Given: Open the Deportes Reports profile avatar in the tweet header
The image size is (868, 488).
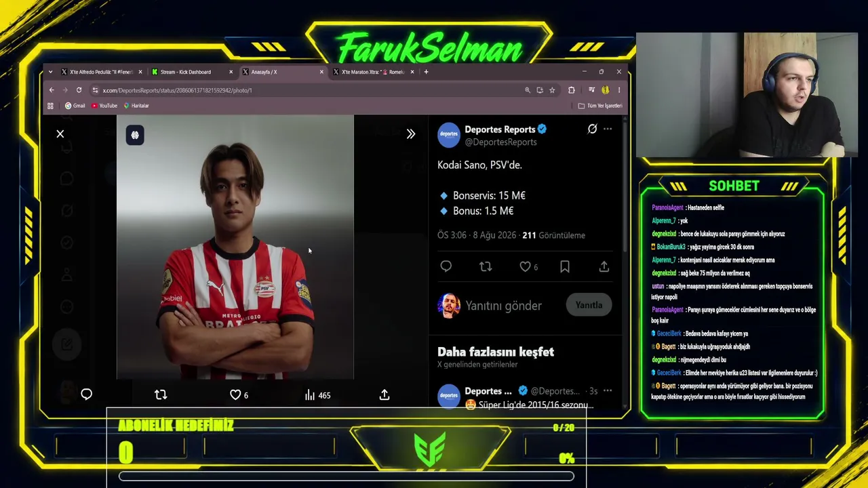Looking at the screenshot, I should point(449,135).
